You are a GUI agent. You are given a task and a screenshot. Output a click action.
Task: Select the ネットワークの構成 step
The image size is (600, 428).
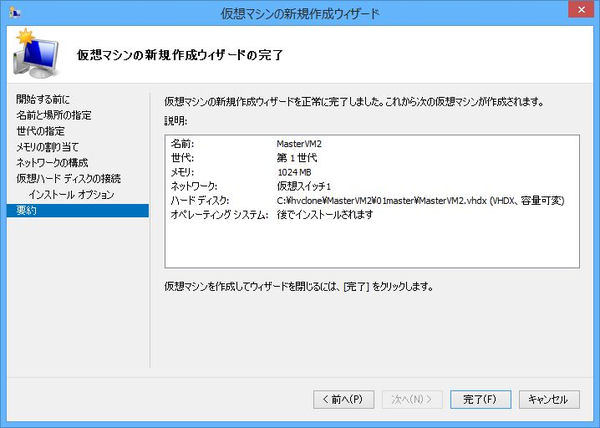point(52,163)
